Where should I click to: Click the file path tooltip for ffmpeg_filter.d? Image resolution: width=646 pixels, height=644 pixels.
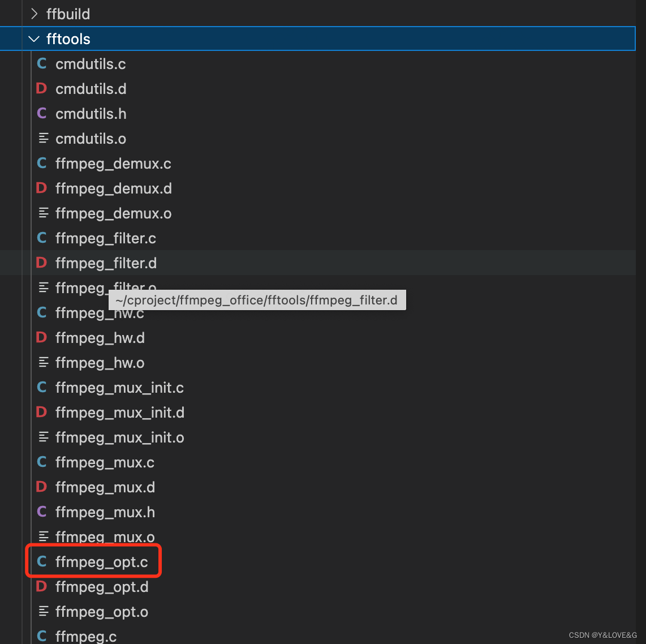(x=257, y=300)
